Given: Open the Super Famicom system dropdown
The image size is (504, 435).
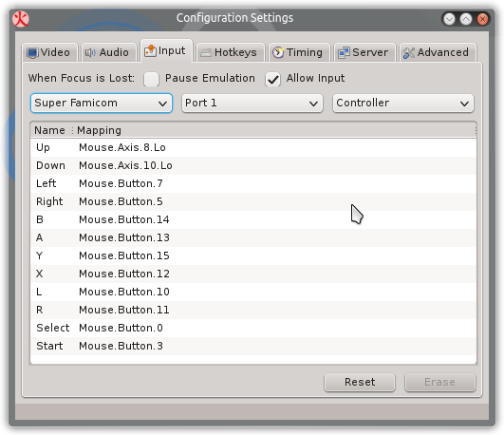Looking at the screenshot, I should [x=102, y=104].
